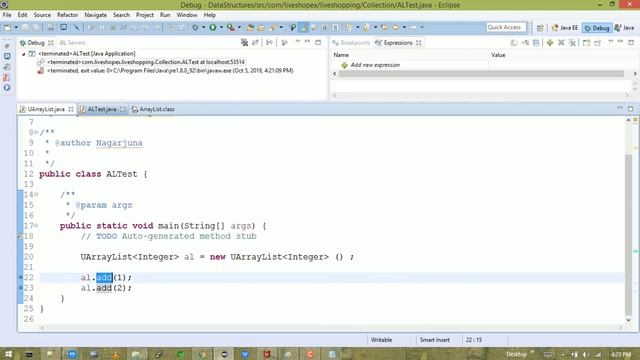Collapse the Javadoc fold on line 8
The height and width of the screenshot is (360, 640).
pyautogui.click(x=36, y=132)
